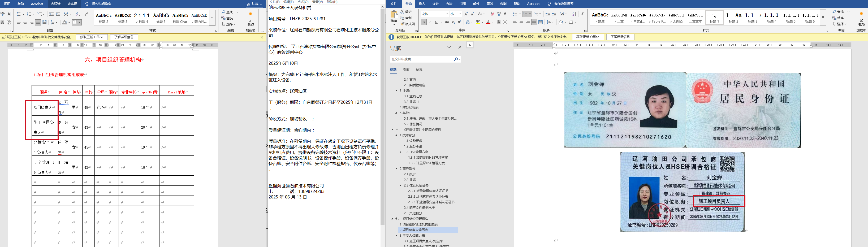The image size is (868, 247).
Task: Click 了解详细信息 button in right window
Action: pos(620,37)
